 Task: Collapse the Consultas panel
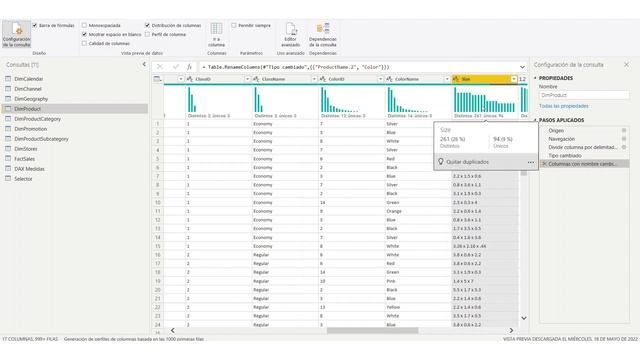[x=144, y=64]
